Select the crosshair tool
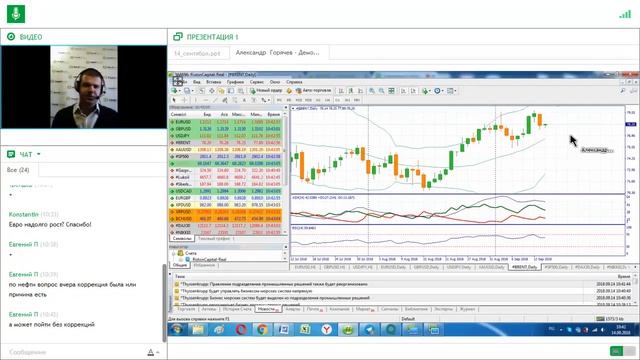Viewport: 640px width, 360px height. pyautogui.click(x=185, y=100)
